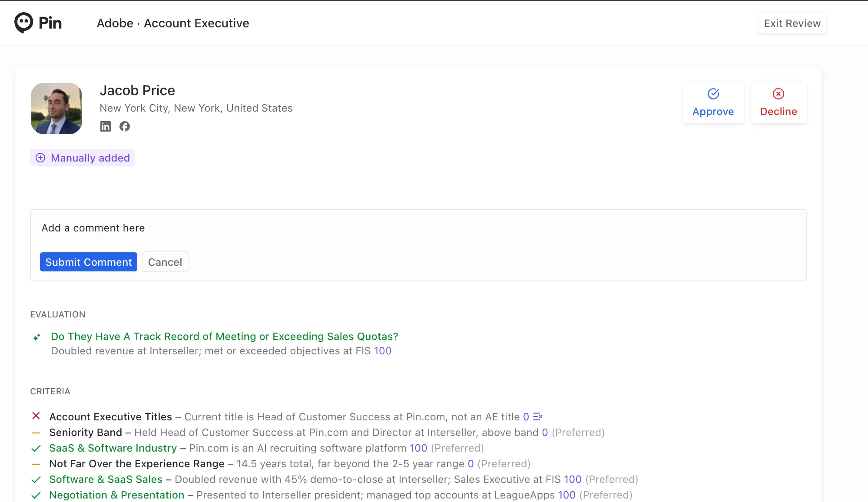Click Software & SaaS Sales criterion label
Image resolution: width=868 pixels, height=502 pixels.
tap(106, 479)
